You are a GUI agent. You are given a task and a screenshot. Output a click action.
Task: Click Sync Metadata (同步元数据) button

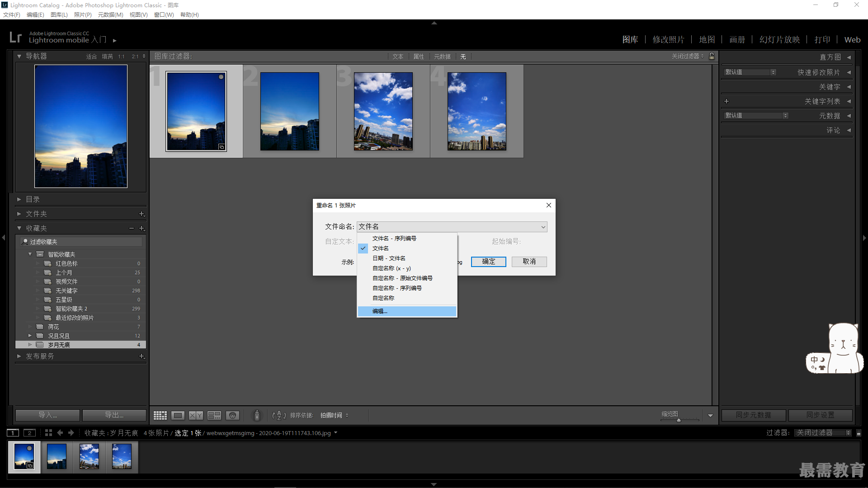point(754,415)
